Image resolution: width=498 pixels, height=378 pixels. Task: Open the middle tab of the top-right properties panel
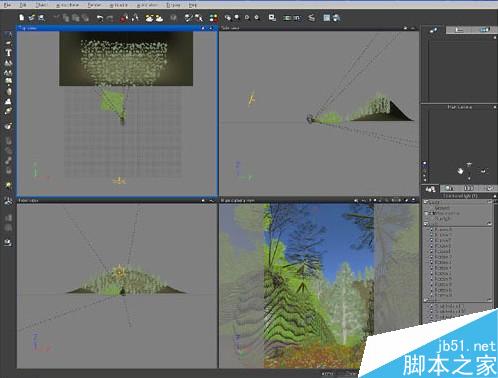click(x=459, y=30)
